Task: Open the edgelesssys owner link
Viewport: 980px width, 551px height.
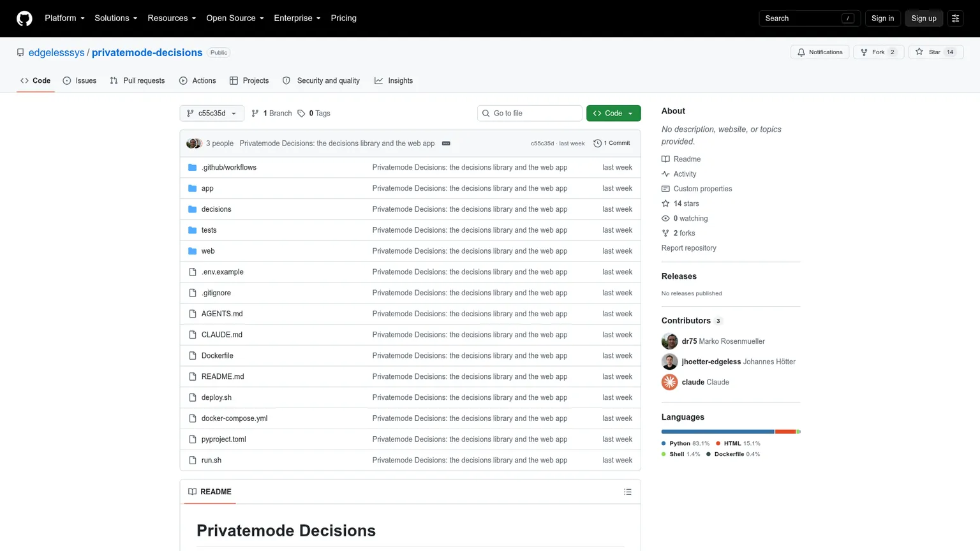Action: coord(56,53)
